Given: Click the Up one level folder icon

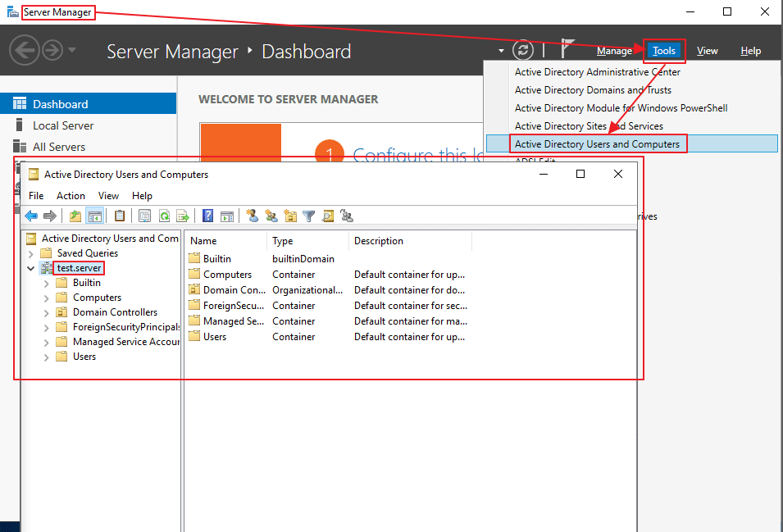Looking at the screenshot, I should [75, 216].
